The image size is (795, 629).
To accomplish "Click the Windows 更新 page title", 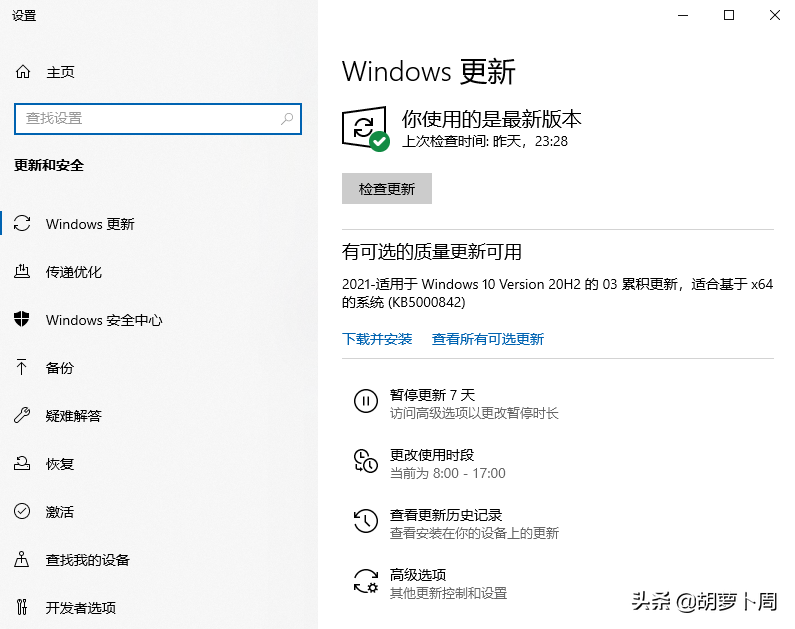I will click(x=429, y=71).
